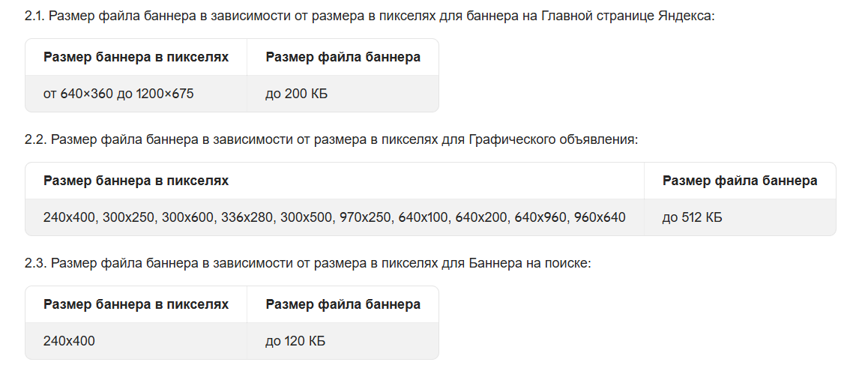Viewport: 868px width, 371px height.
Task: Click 'Размер файла баннера' header in third table
Action: [343, 304]
